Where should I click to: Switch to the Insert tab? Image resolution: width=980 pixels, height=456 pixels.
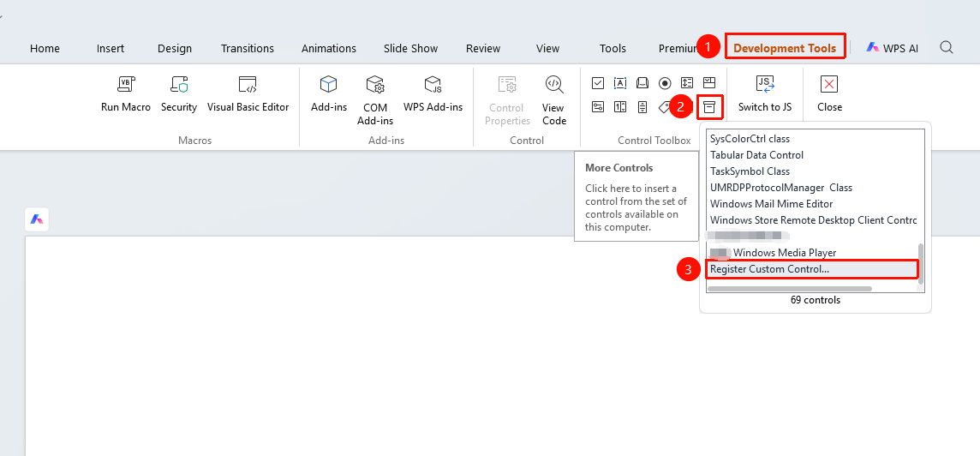coord(111,48)
